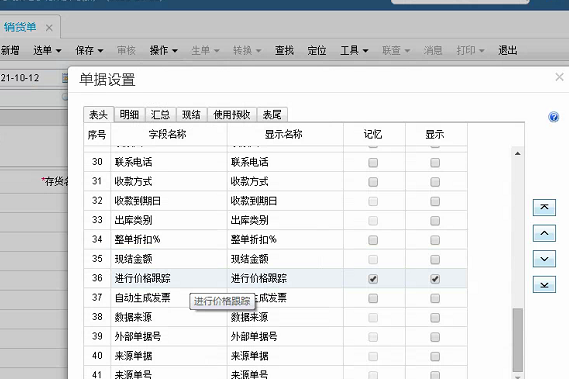Edit 显示名称 cell 整单折扣%
This screenshot has height=379, width=569.
(285, 240)
